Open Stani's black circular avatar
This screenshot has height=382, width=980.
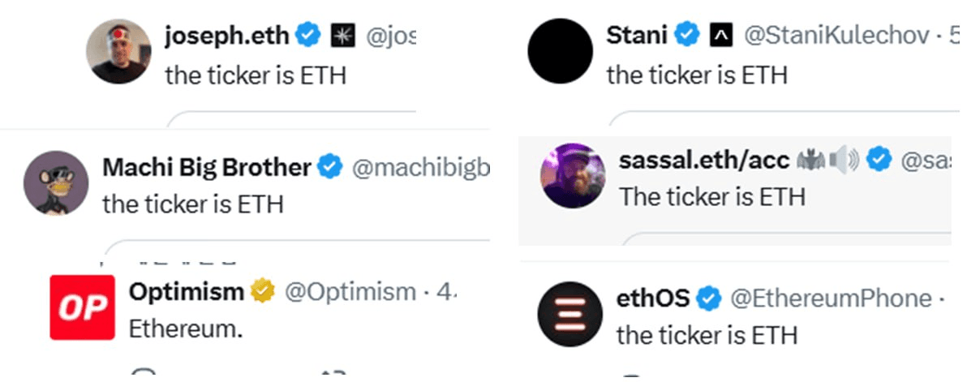pyautogui.click(x=560, y=51)
